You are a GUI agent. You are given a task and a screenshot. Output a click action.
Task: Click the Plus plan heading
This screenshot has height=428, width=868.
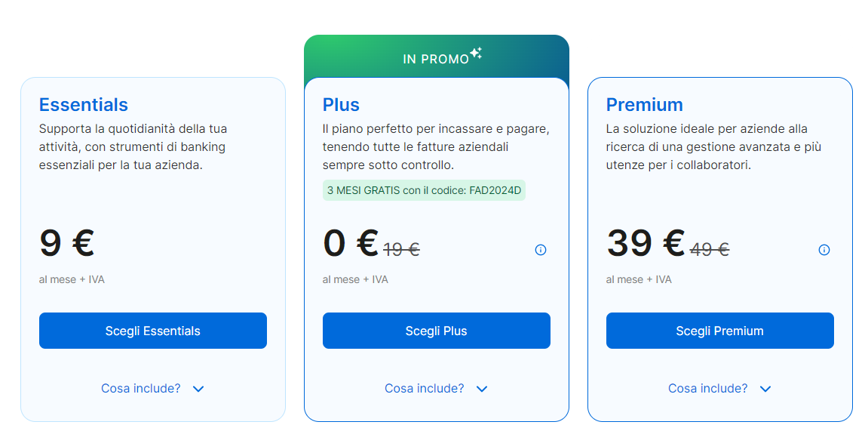[341, 105]
